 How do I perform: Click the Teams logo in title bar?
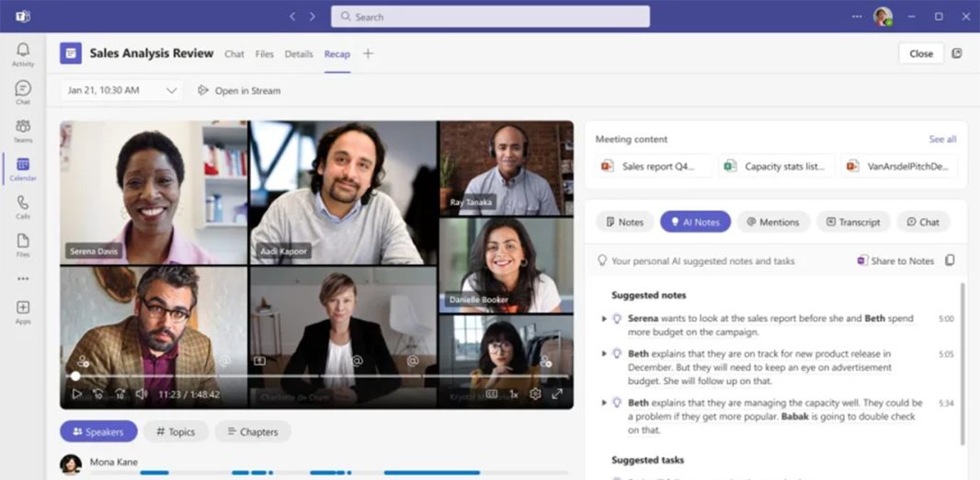pos(23,17)
